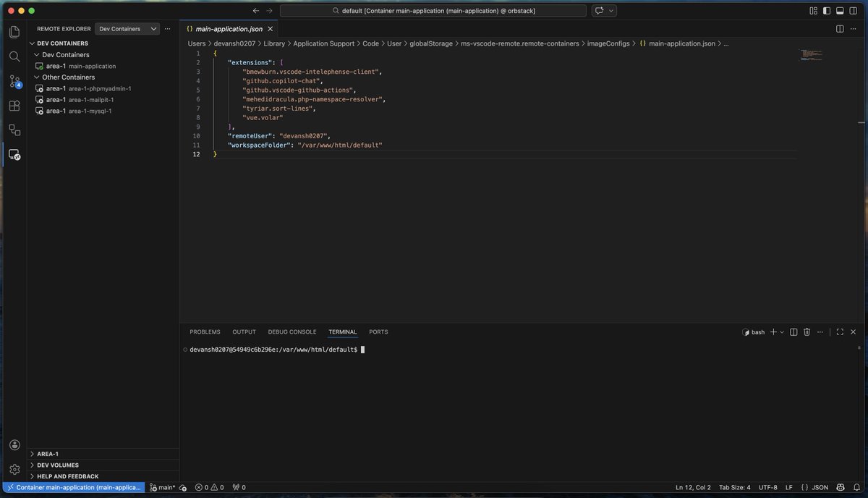Viewport: 868px width, 498px height.
Task: Click the editor minimap
Action: tap(812, 55)
